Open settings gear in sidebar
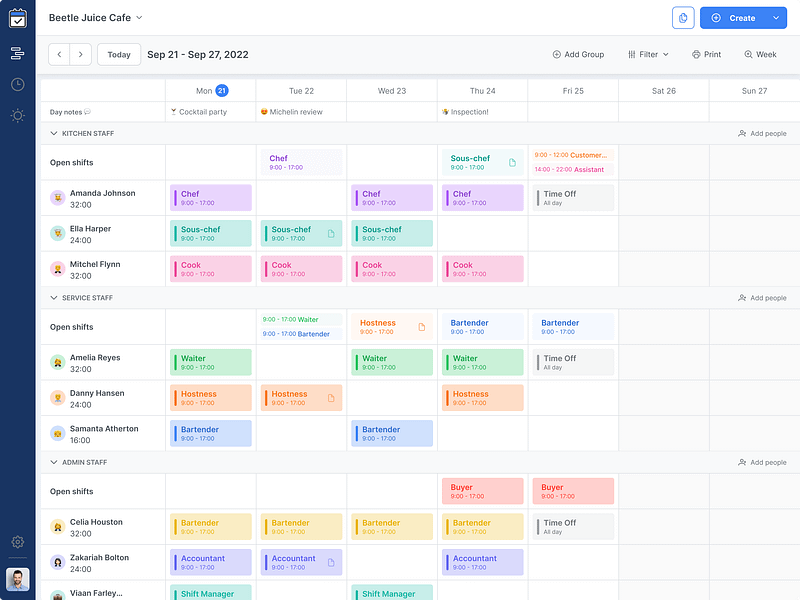800x600 pixels. point(18,542)
